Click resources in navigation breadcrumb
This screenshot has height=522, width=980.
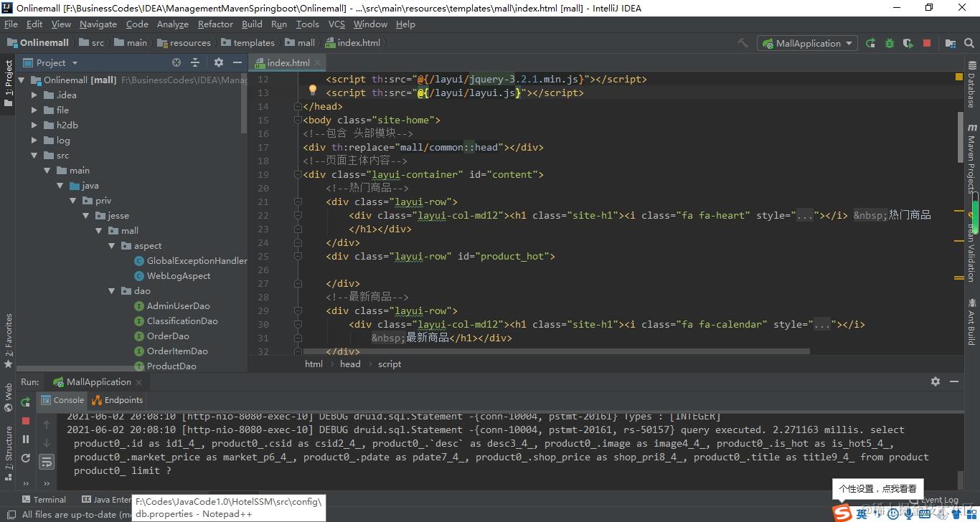(x=184, y=43)
